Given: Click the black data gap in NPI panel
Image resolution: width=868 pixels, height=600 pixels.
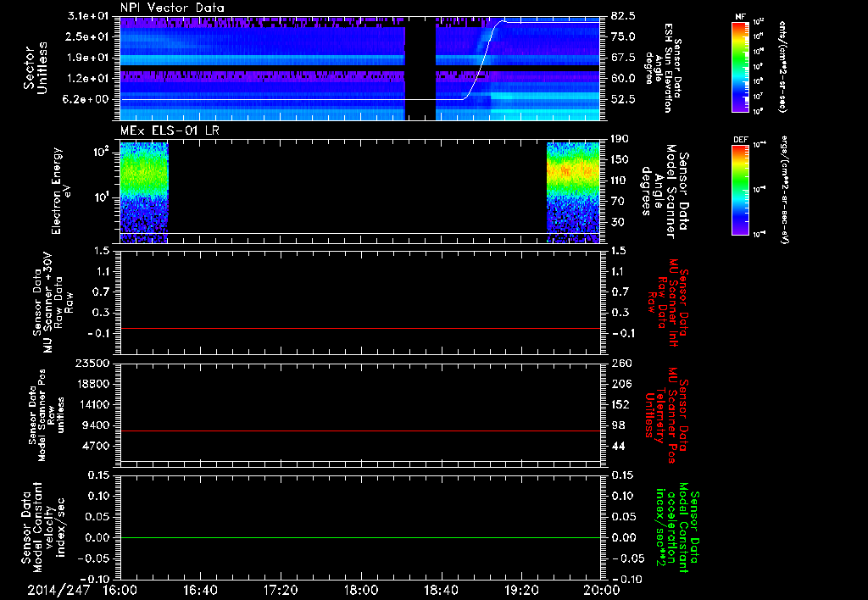Looking at the screenshot, I should click(420, 68).
